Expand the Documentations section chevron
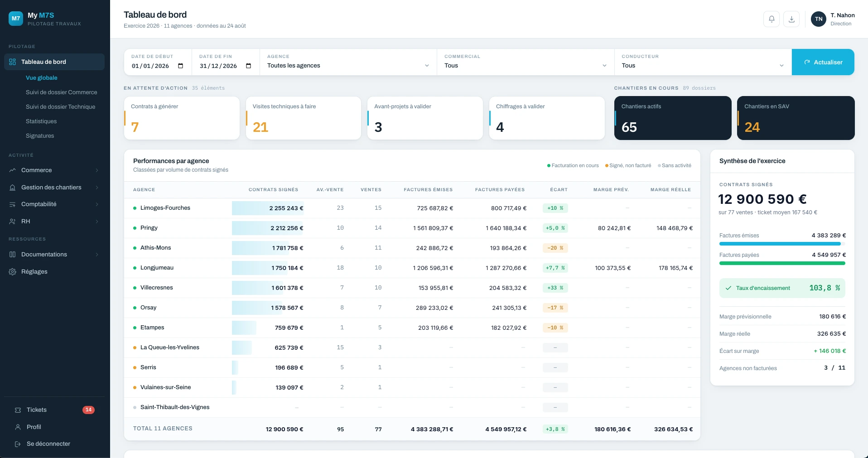The image size is (868, 458). tap(97, 255)
